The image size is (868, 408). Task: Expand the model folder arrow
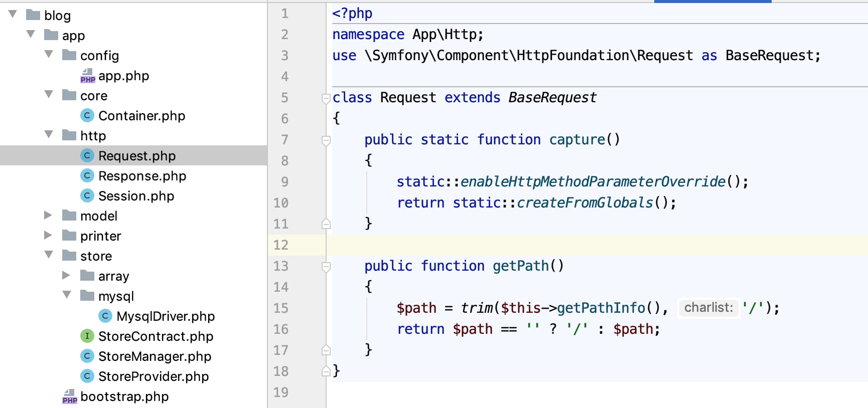click(48, 215)
